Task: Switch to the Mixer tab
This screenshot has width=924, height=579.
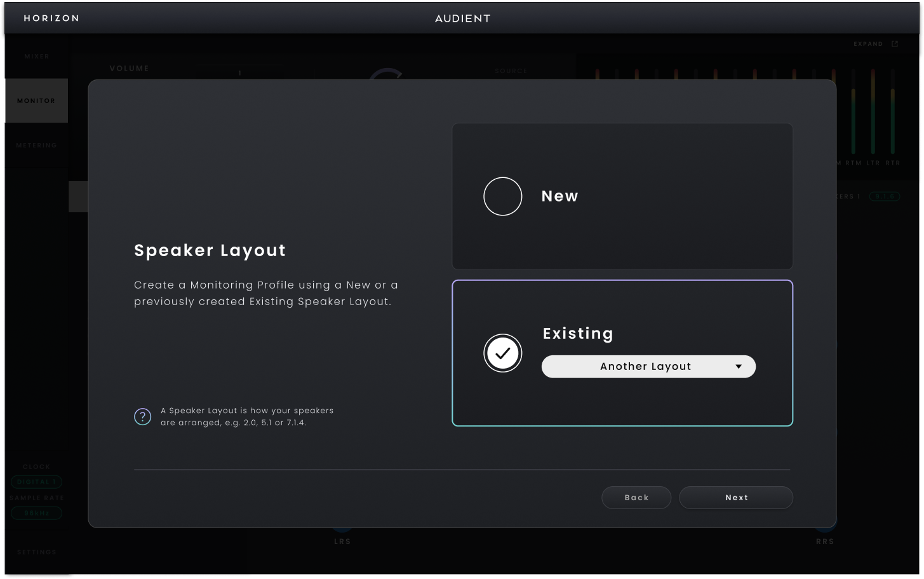Action: 36,57
